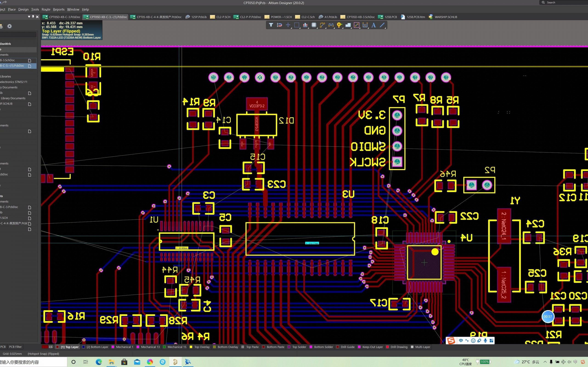588x367 pixels.
Task: Choose the Place String text tool
Action: pos(374,25)
